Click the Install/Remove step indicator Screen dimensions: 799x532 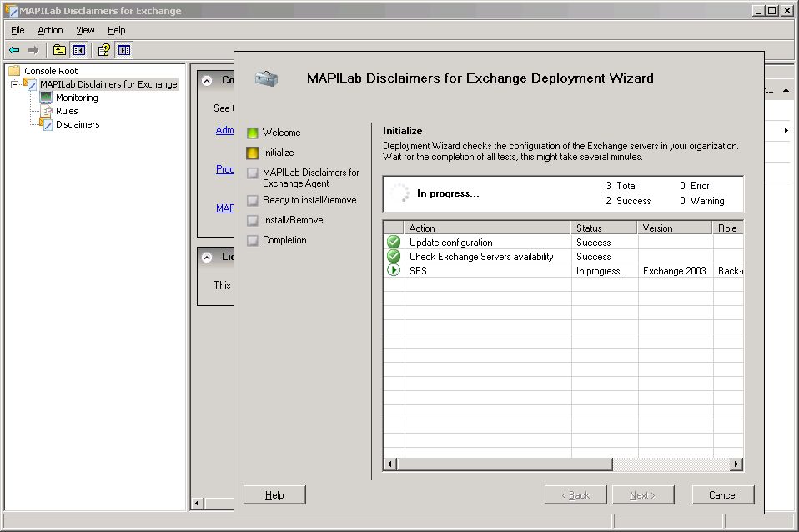tap(252, 221)
